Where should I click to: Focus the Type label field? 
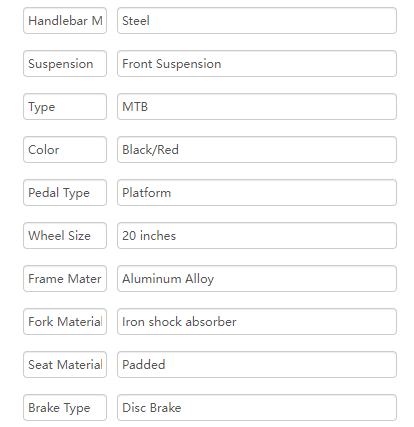pos(65,107)
